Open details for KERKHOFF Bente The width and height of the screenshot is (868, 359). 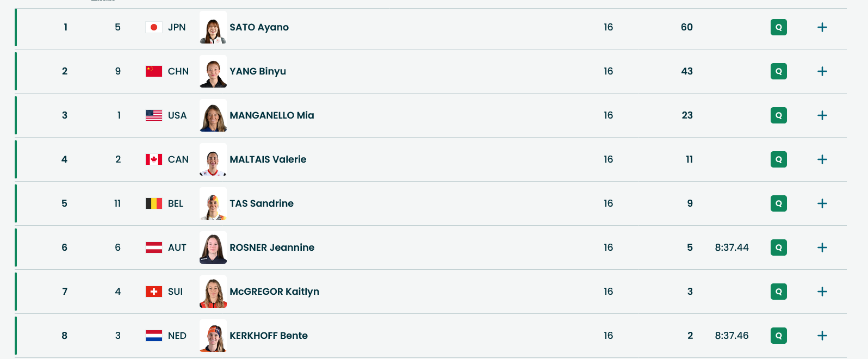[822, 336]
